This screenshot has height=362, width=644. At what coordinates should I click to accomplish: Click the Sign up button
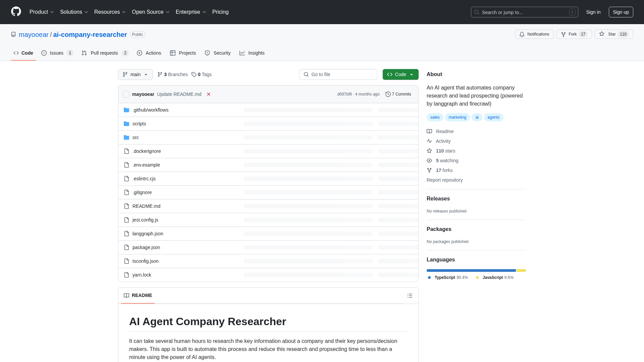(621, 12)
